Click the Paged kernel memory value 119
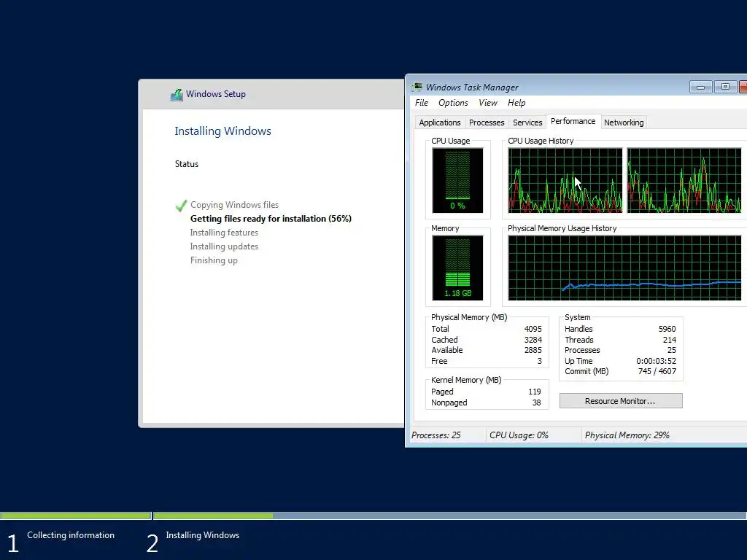 (535, 392)
